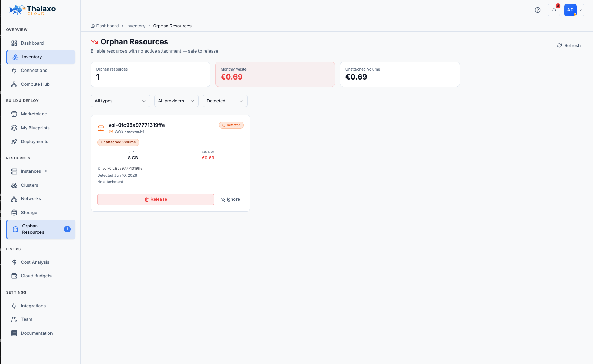
Task: Open Marketplace menu item
Action: (41, 114)
